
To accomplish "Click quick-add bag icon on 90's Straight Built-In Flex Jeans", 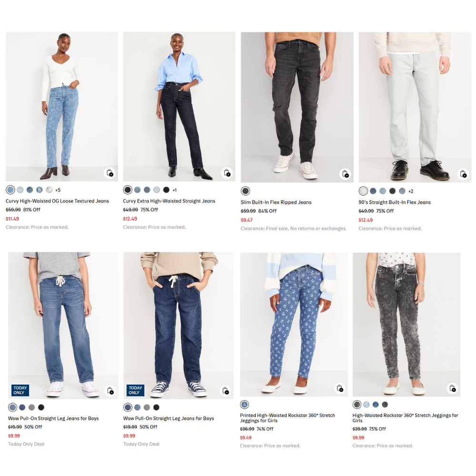I will pos(463,174).
